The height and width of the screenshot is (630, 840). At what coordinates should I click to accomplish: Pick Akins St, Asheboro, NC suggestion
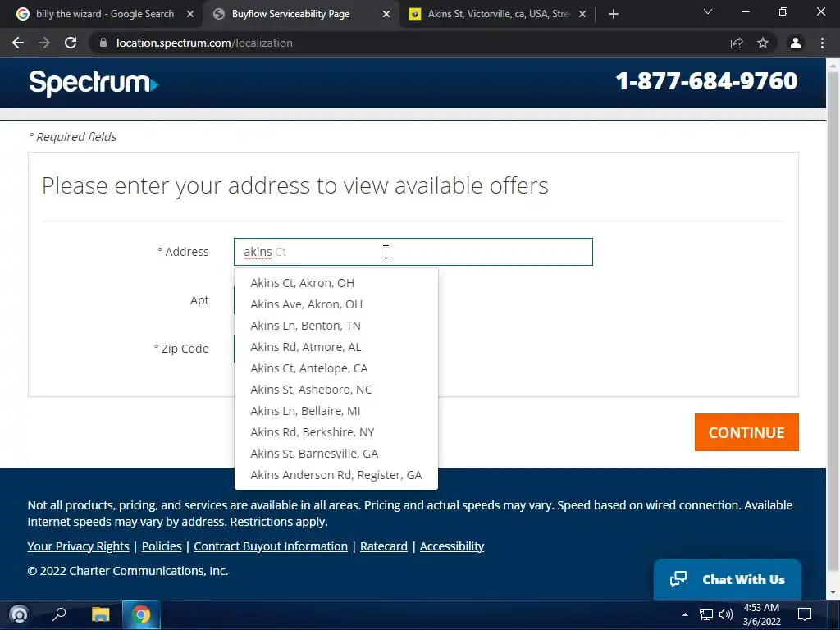click(336, 390)
